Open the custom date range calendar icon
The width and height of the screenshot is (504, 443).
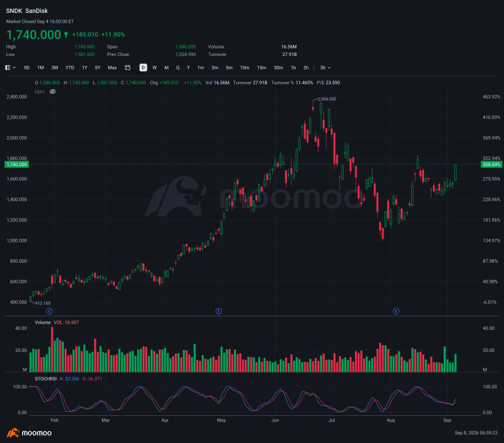[x=128, y=68]
